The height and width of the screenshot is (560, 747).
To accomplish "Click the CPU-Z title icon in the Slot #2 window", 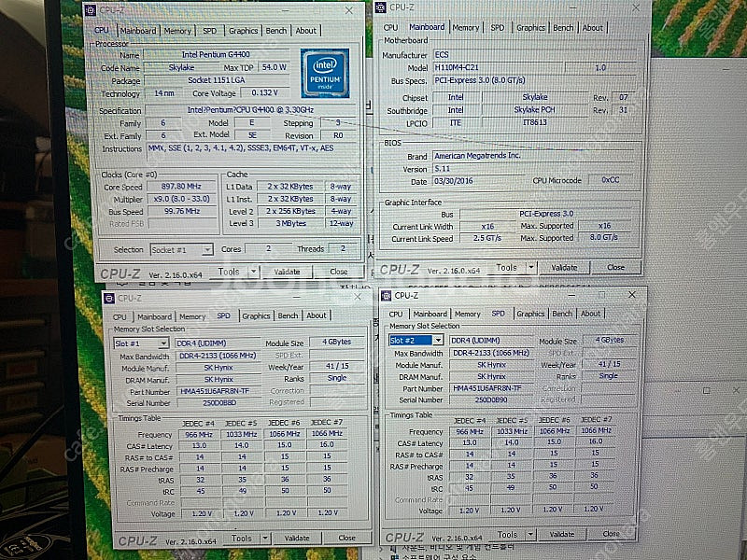I will (386, 296).
